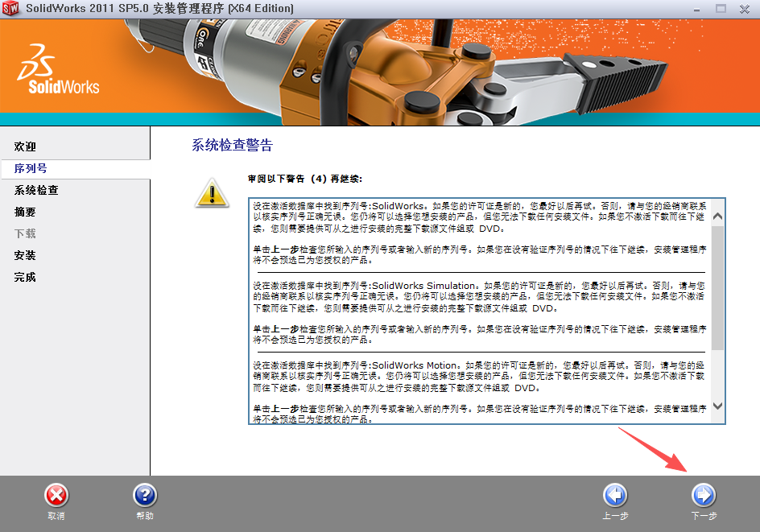Screen dimensions: 760x532
Task: Click the SW app icon in title bar
Action: click(x=11, y=9)
